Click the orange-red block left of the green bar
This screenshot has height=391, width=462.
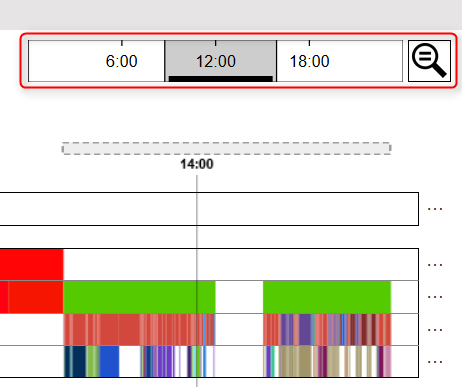click(36, 297)
